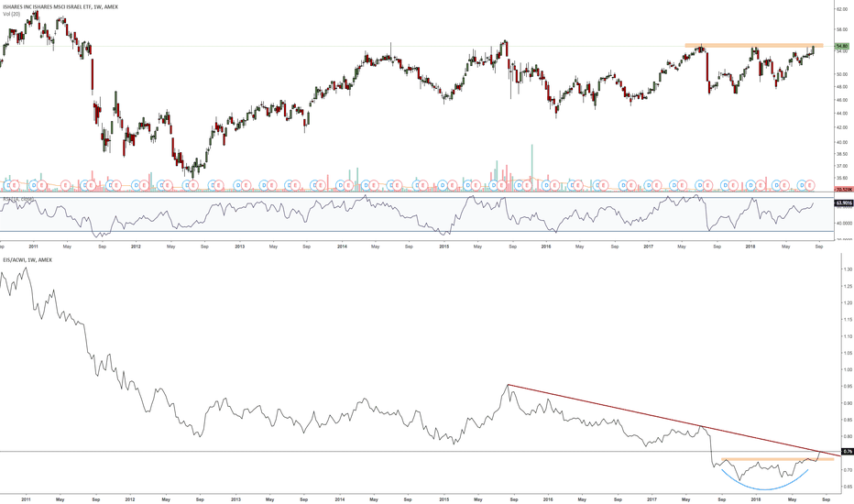Select the blue arc under the ratio base
The image size is (854, 504).
(765, 488)
